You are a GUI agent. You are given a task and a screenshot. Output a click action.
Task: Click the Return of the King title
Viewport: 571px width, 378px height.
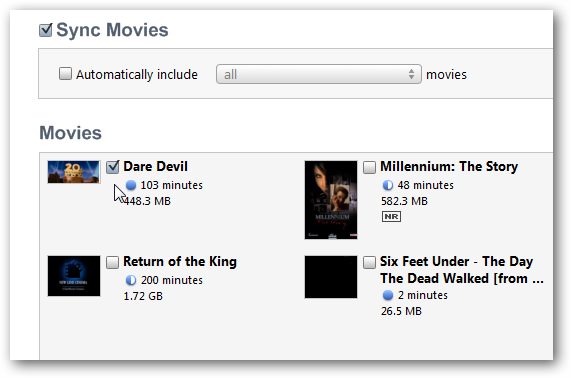point(180,262)
